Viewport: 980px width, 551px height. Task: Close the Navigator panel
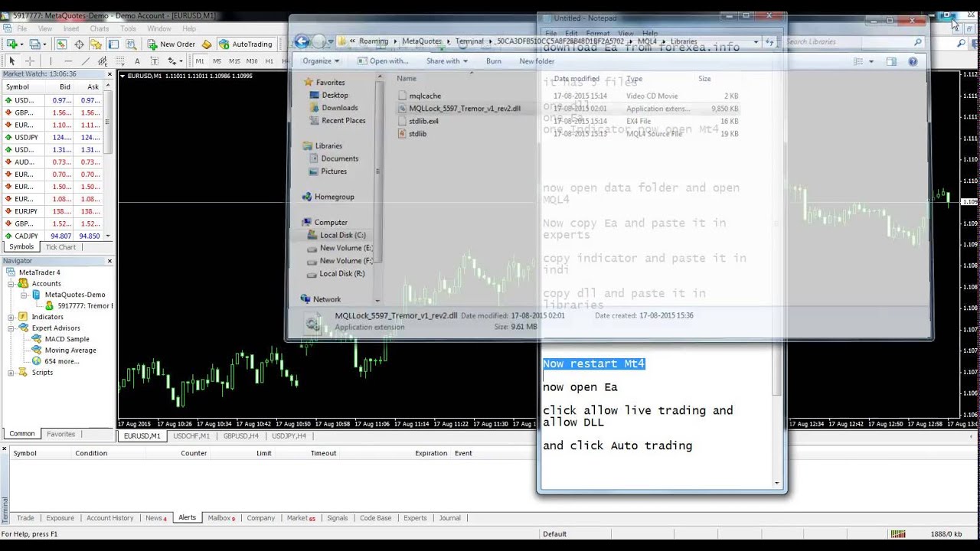click(109, 261)
